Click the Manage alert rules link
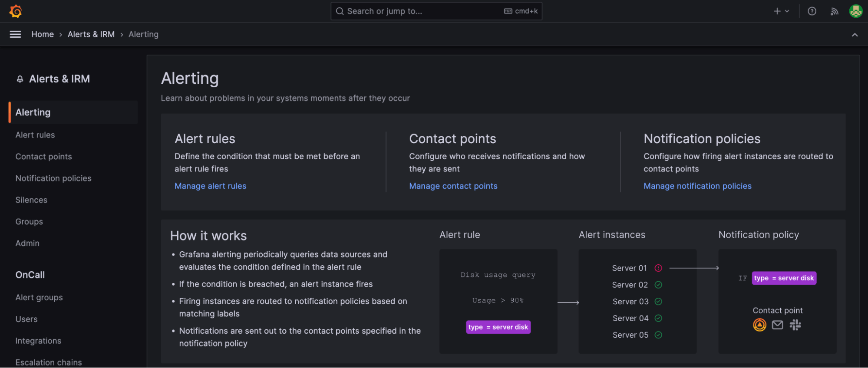The image size is (868, 368). pyautogui.click(x=210, y=186)
